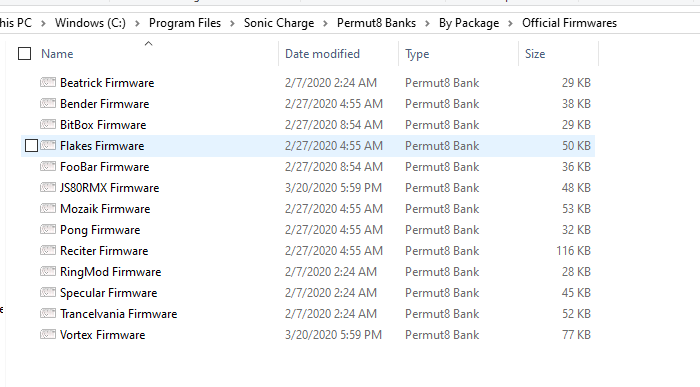This screenshot has height=387, width=700.
Task: Click the 52 KB size of Trancelvania
Action: coord(576,313)
